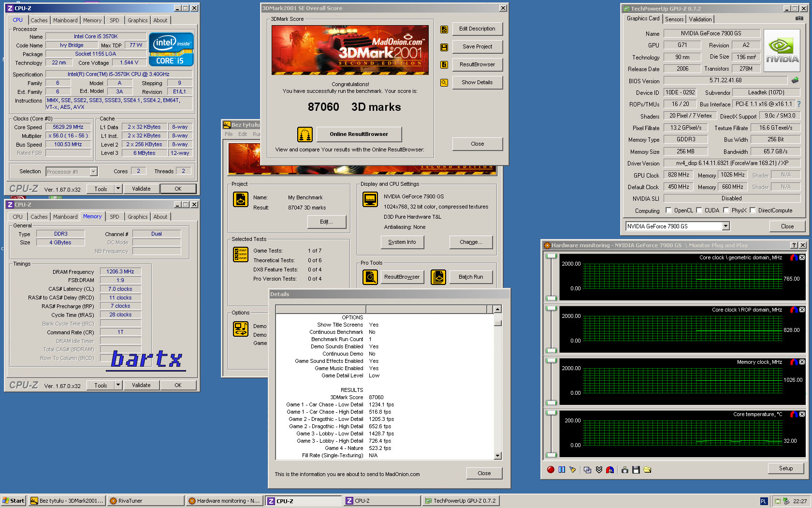812x508 pixels.
Task: Click the red record button in Hardware monitoring
Action: (x=551, y=469)
